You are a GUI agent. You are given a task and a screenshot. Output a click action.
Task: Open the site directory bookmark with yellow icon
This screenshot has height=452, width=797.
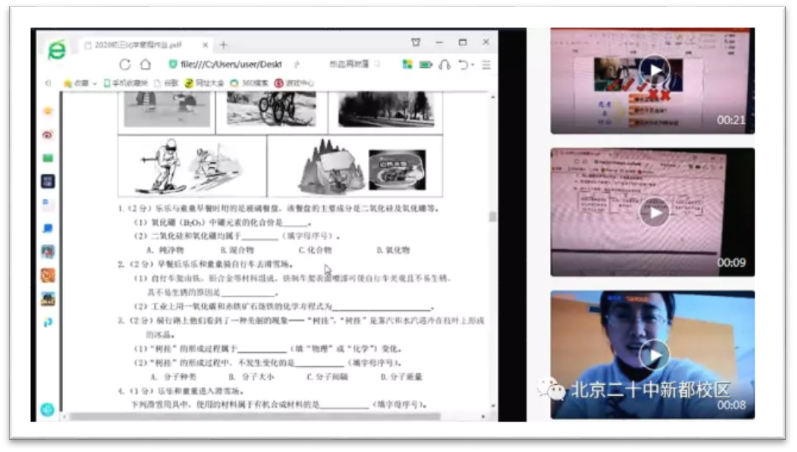tap(204, 83)
